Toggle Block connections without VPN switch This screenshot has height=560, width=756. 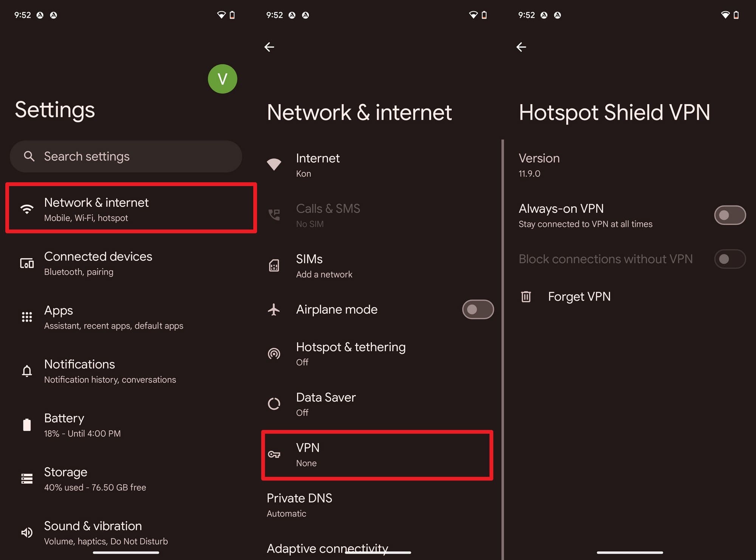(729, 259)
